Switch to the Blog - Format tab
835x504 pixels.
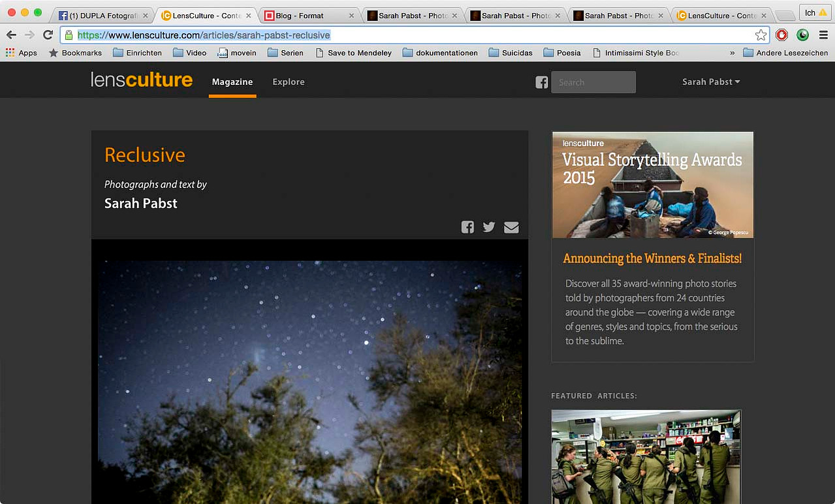(309, 16)
